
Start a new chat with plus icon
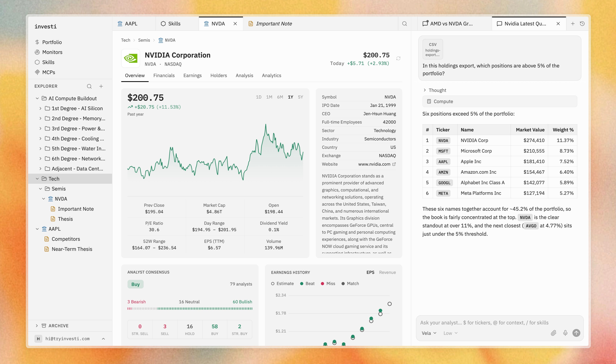point(573,24)
